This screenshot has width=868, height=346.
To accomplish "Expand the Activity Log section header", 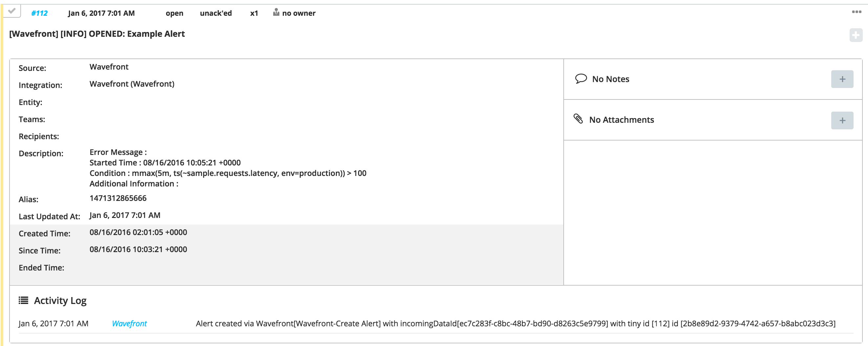I will tap(60, 300).
